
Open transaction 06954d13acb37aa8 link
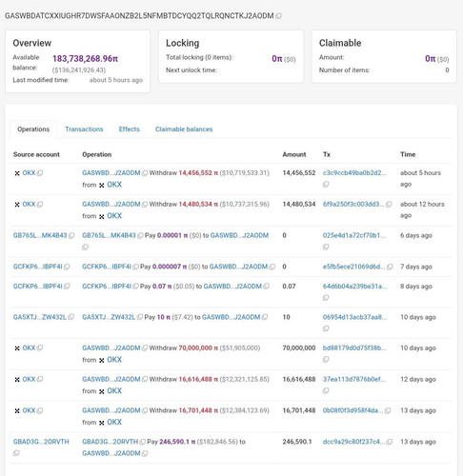(354, 317)
